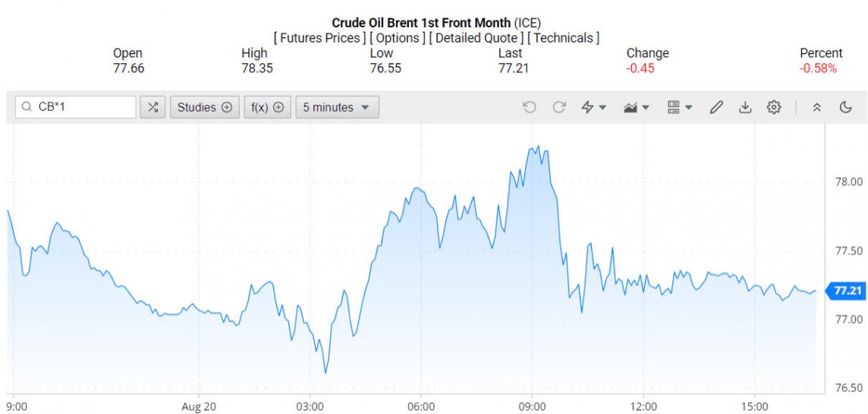Expand the chart layout template dropdown
This screenshot has width=868, height=414.
tap(680, 107)
